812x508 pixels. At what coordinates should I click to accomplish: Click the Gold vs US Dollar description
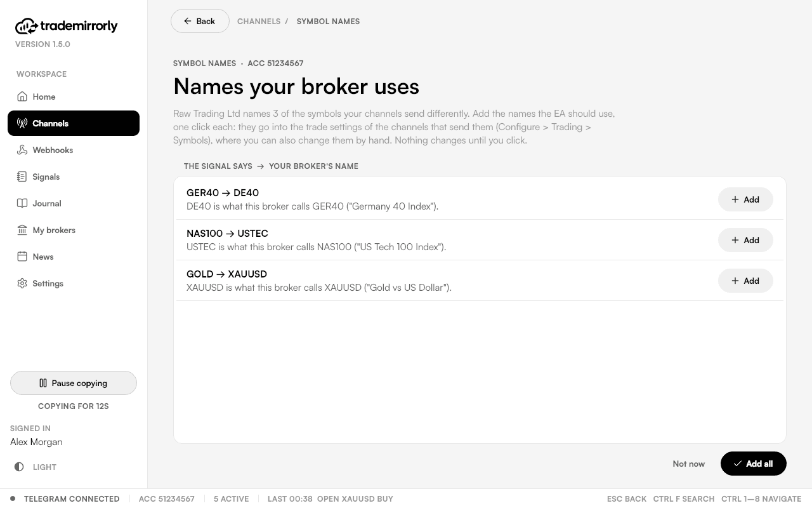[x=319, y=287]
